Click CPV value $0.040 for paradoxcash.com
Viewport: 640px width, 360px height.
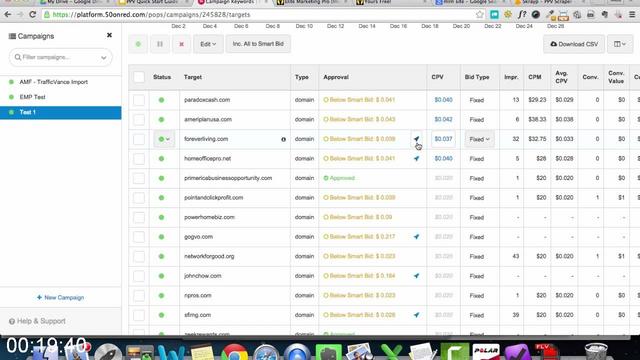[x=443, y=100]
